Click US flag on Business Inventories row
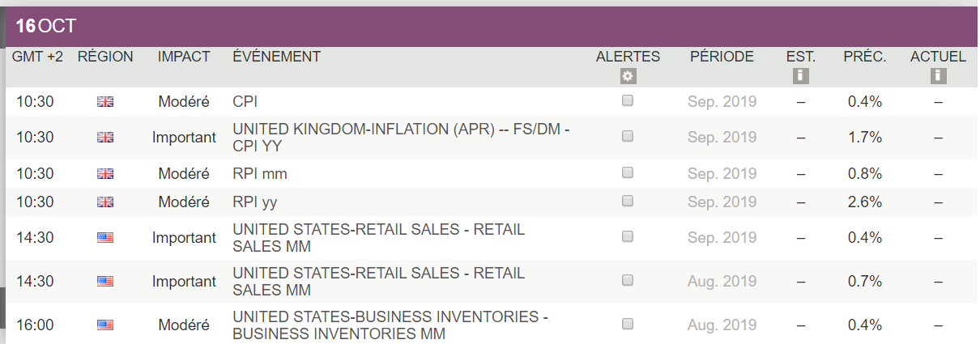The image size is (980, 344). 105,325
